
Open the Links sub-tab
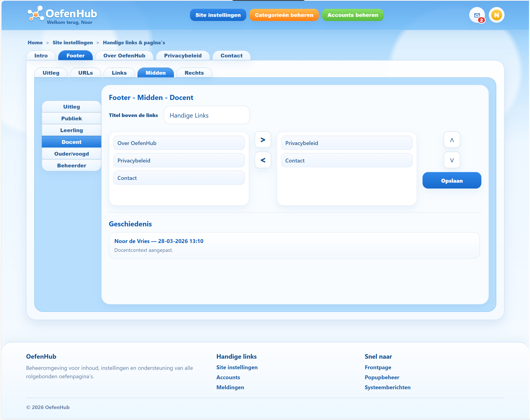[x=119, y=73]
